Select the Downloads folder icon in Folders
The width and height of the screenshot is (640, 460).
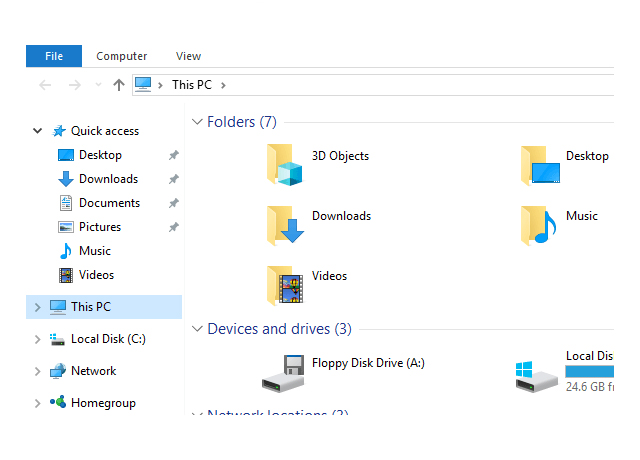coord(285,225)
